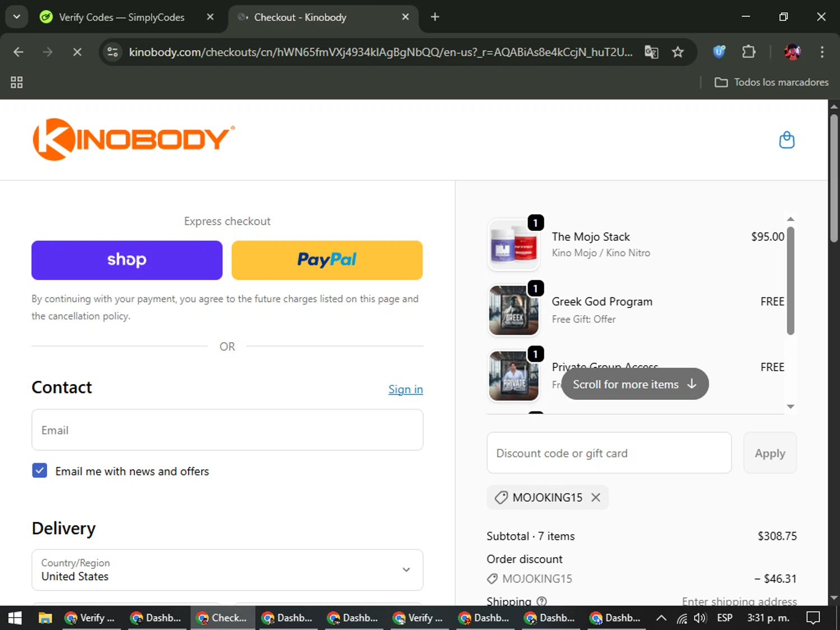Open the Chrome three-dot menu
The width and height of the screenshot is (840, 630).
pyautogui.click(x=822, y=52)
